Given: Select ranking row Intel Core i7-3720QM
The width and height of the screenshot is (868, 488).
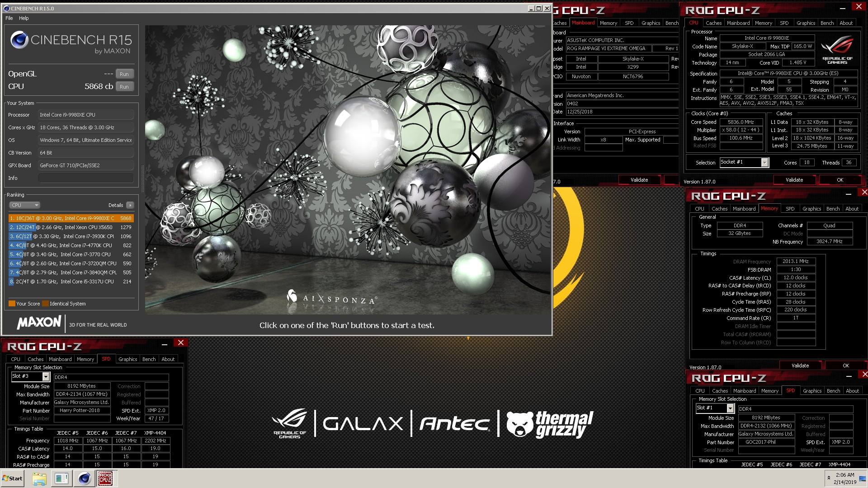Looking at the screenshot, I should coord(71,263).
